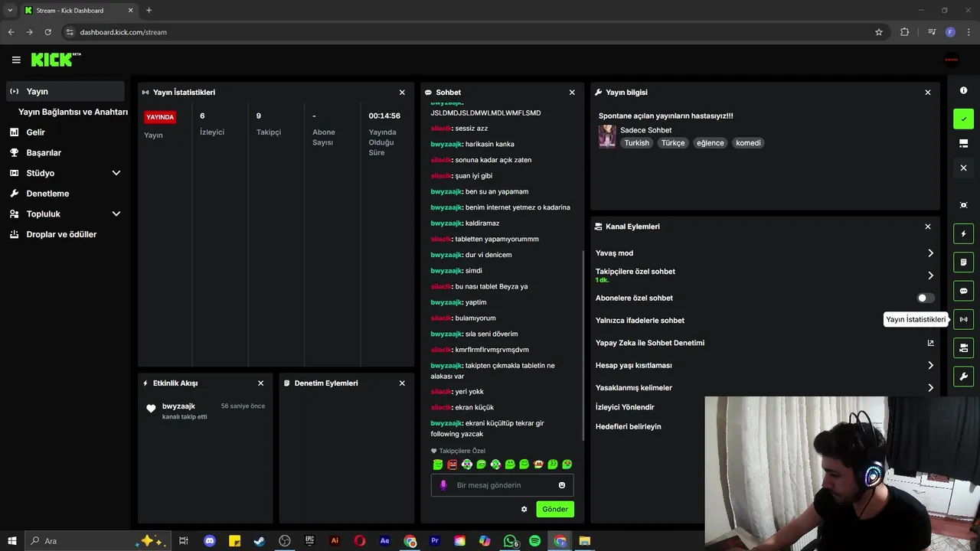The width and height of the screenshot is (980, 551).
Task: Click the X icon in the right sidebar
Action: point(963,168)
